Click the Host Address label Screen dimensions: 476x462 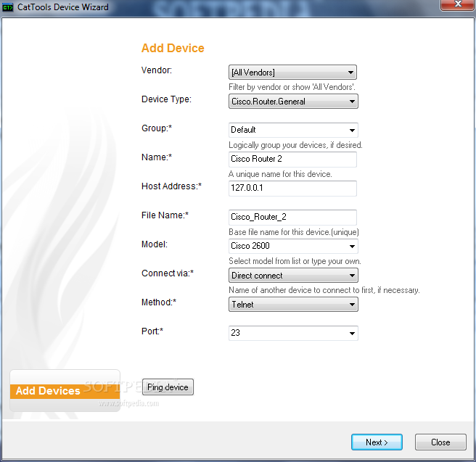tap(171, 186)
